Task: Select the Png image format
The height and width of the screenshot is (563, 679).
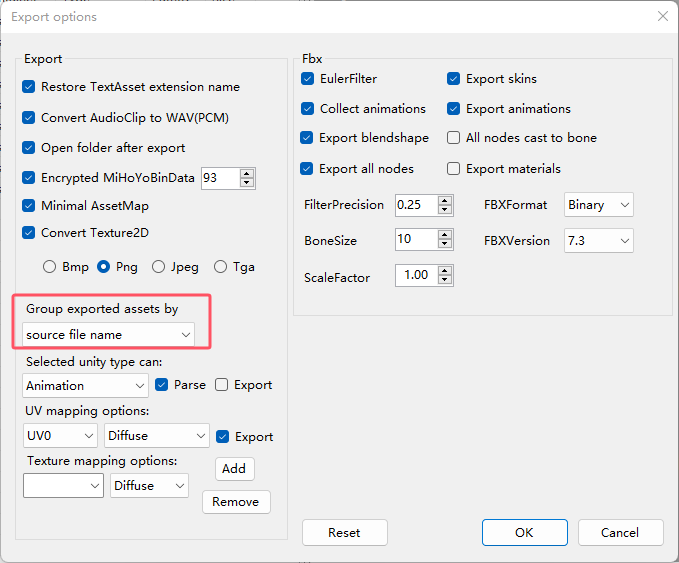Action: pyautogui.click(x=103, y=267)
